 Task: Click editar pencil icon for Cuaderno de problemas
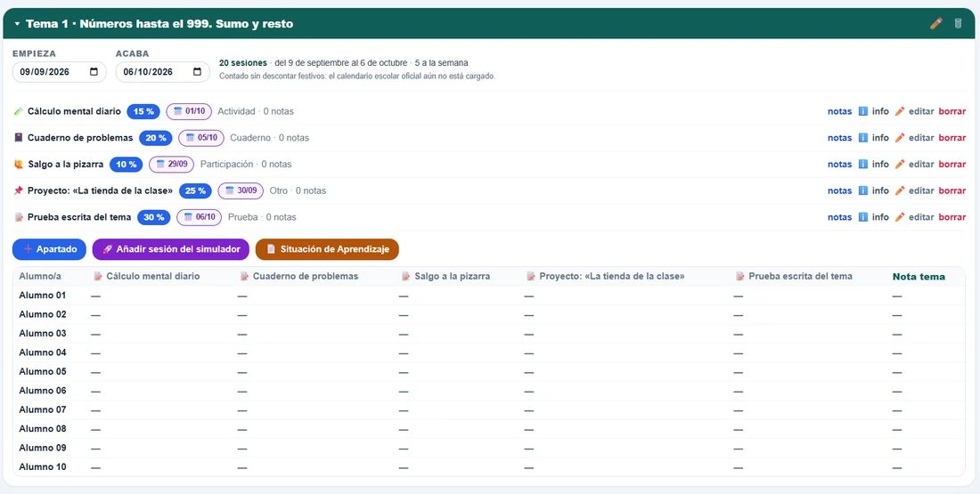pyautogui.click(x=900, y=138)
